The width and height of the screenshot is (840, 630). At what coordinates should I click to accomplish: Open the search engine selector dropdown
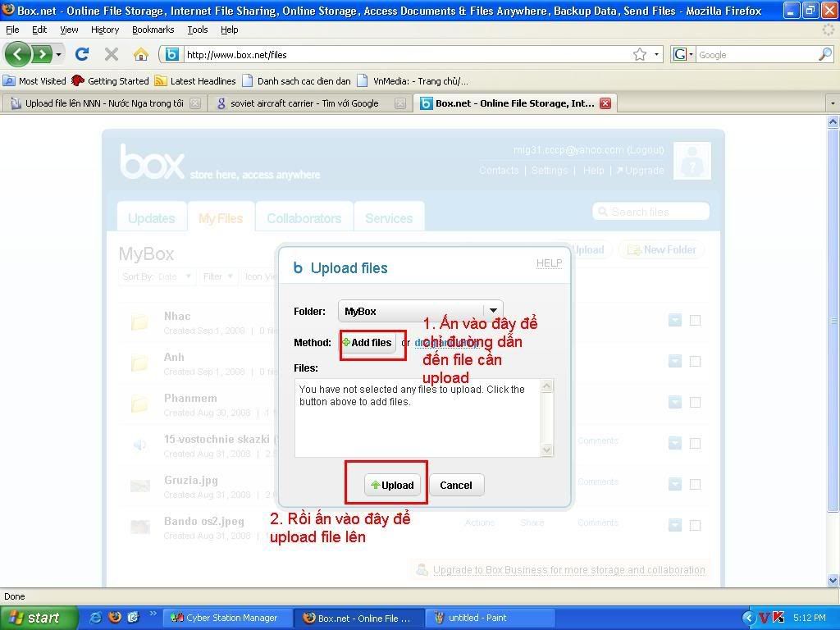click(682, 54)
